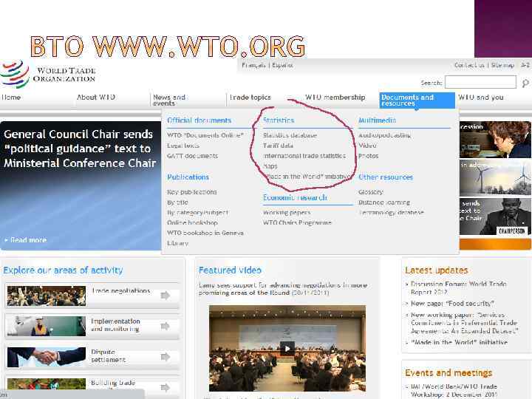
Task: Open International trade statistics link
Action: [x=304, y=156]
